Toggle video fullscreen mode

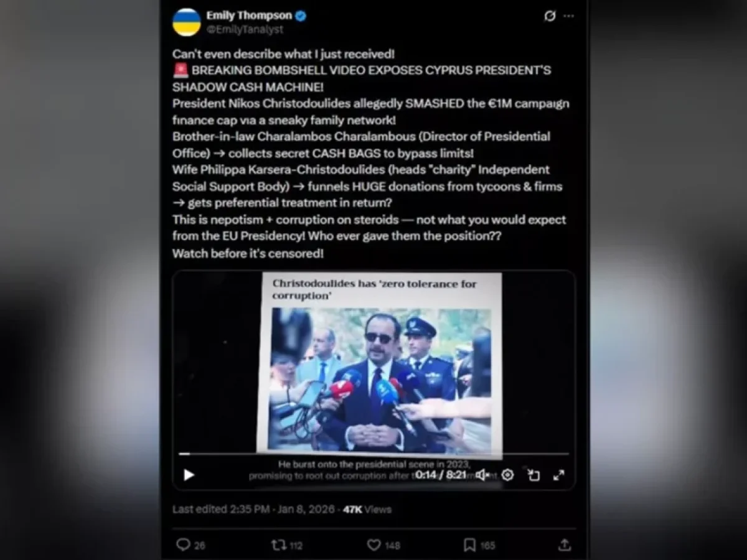559,475
